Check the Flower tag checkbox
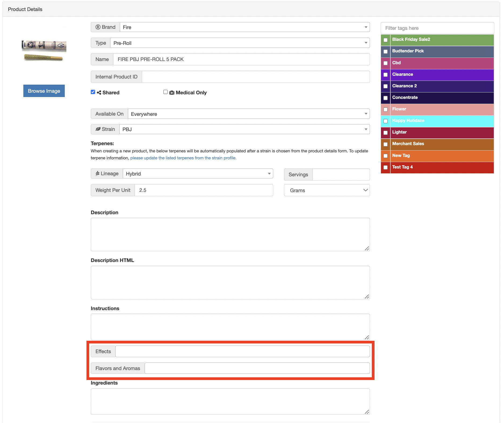This screenshot has height=423, width=504. click(386, 110)
